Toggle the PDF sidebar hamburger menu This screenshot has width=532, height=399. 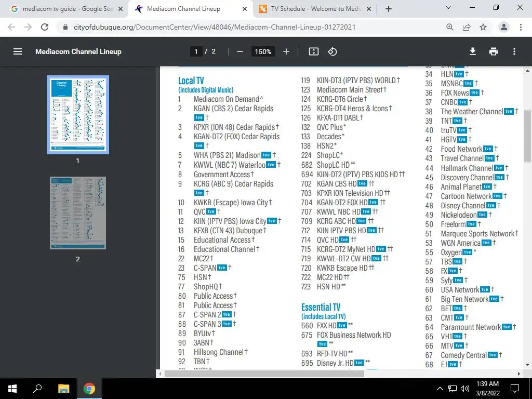pos(18,51)
